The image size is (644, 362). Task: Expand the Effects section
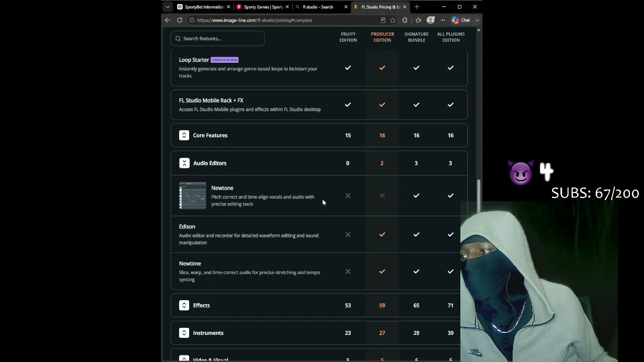pos(184,305)
